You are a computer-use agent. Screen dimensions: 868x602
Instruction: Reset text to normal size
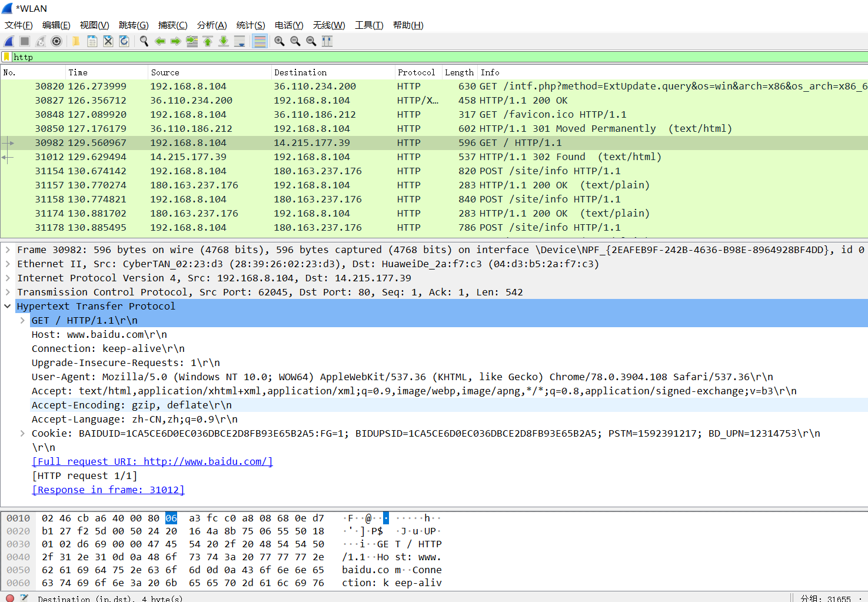pos(311,41)
